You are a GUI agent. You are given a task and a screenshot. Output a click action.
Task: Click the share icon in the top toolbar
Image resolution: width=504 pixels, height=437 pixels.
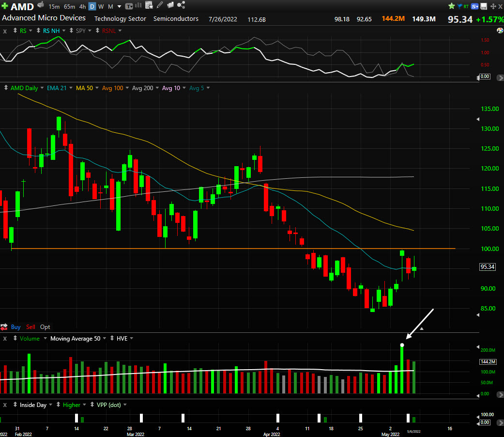coord(181,5)
